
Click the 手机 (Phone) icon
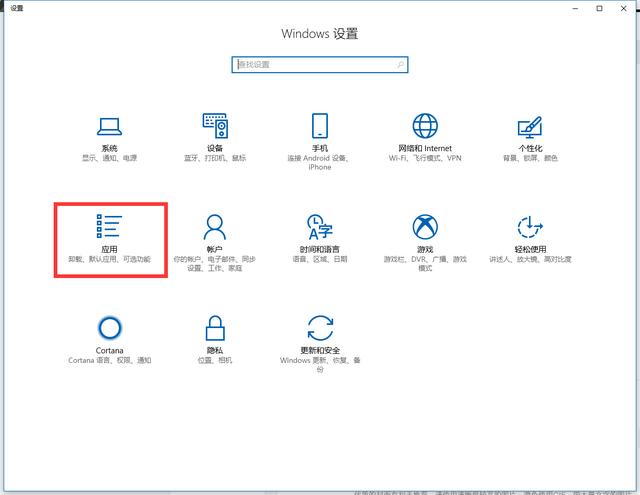320,126
